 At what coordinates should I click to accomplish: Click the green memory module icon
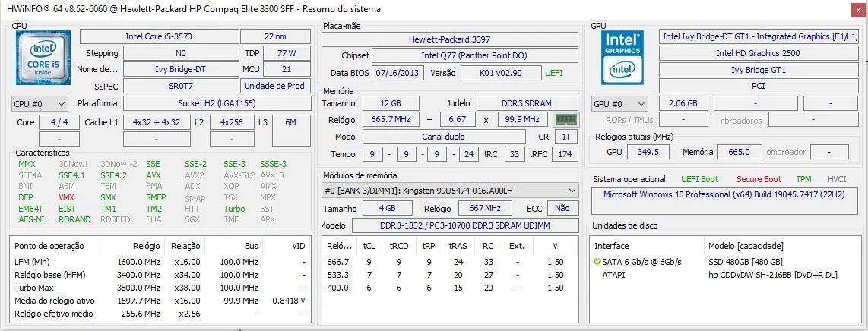tap(566, 119)
